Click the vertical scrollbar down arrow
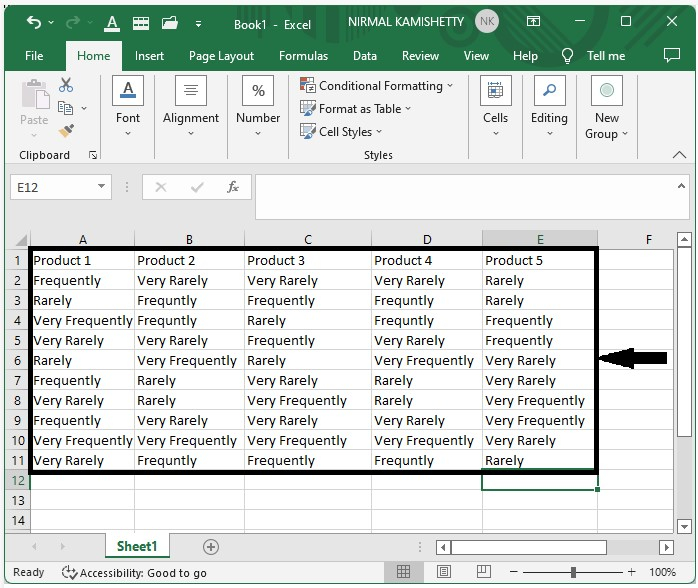Screen dimensions: 698x588 pos(684,526)
